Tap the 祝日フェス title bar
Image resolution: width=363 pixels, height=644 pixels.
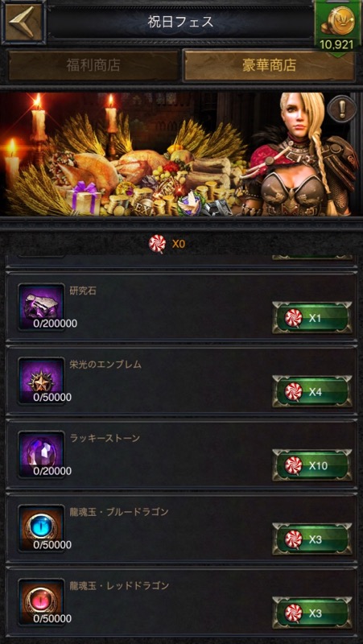point(180,22)
